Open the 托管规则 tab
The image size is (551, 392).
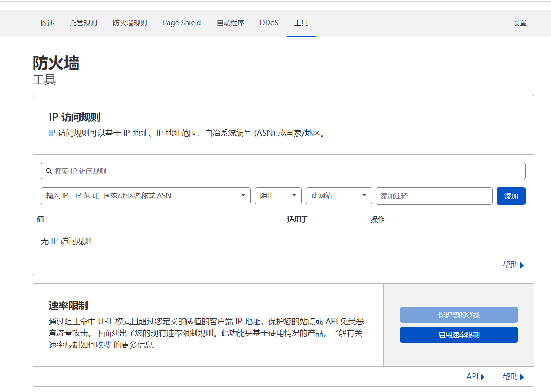pos(83,23)
